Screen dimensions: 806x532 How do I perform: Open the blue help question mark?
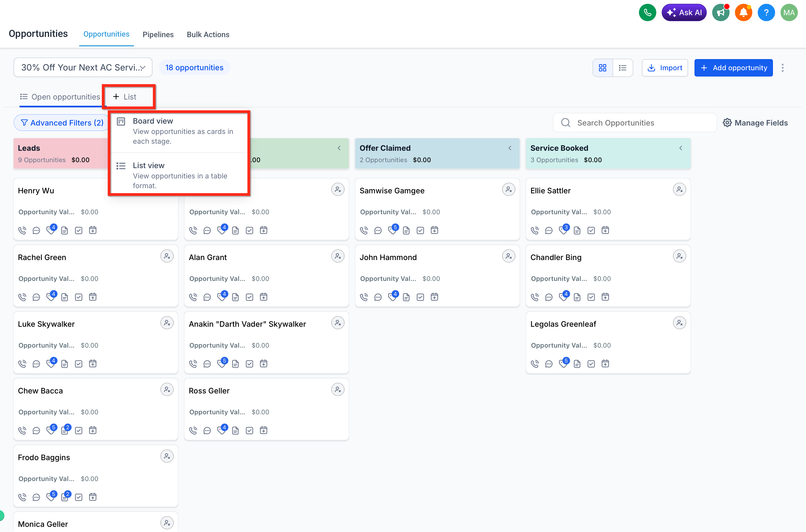766,13
